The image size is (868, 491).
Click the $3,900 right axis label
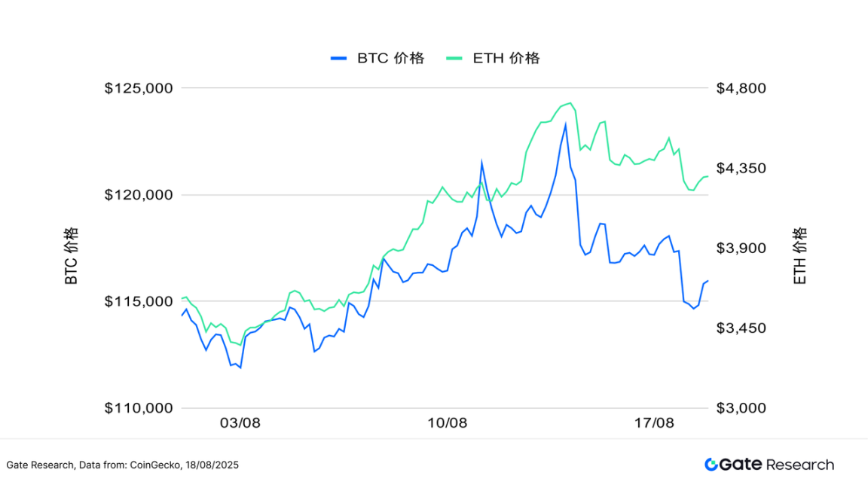(x=739, y=249)
